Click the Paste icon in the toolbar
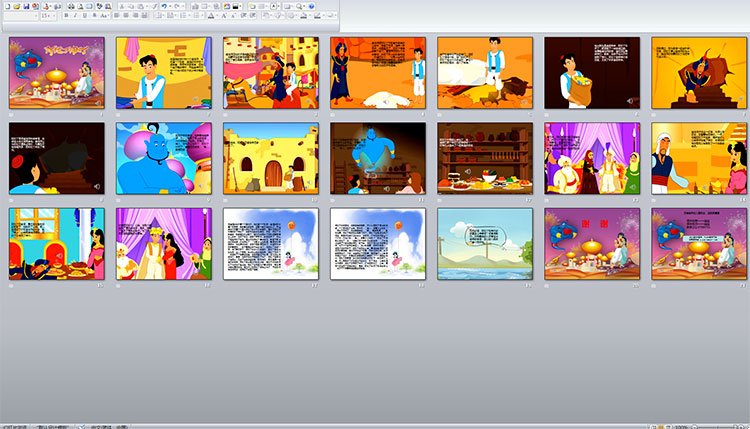Screen dimensions: 750x429 140,6
